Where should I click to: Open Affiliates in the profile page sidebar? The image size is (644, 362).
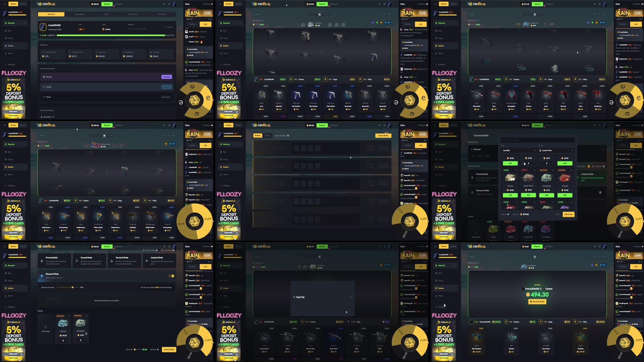point(11,64)
